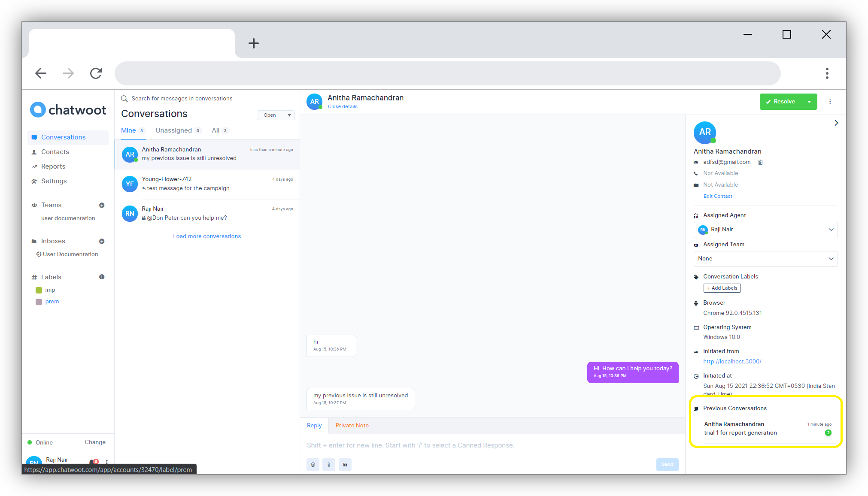
Task: Click the quote icon in reply bar
Action: coord(345,464)
